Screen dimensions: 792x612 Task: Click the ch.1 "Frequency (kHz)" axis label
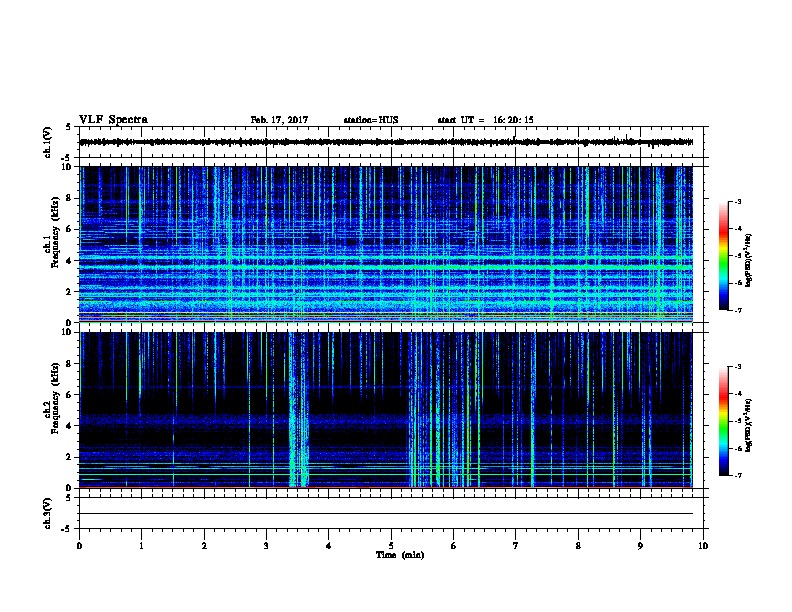pyautogui.click(x=55, y=232)
